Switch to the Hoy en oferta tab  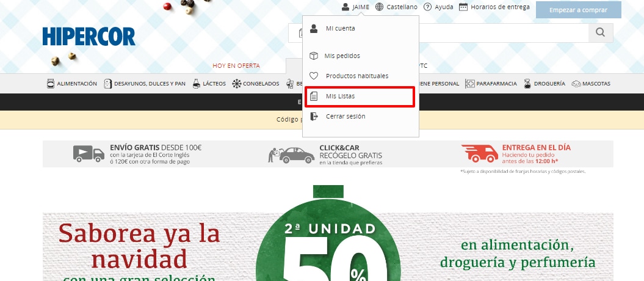pyautogui.click(x=236, y=65)
